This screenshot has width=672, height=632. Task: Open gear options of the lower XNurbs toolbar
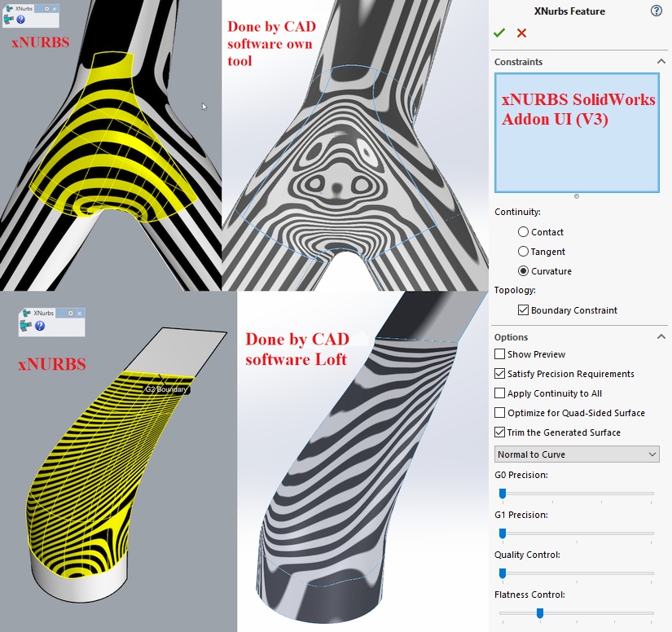click(71, 314)
